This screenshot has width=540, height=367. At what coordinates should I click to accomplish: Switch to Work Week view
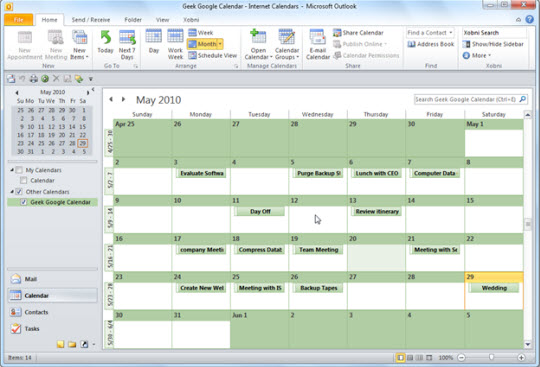click(175, 45)
